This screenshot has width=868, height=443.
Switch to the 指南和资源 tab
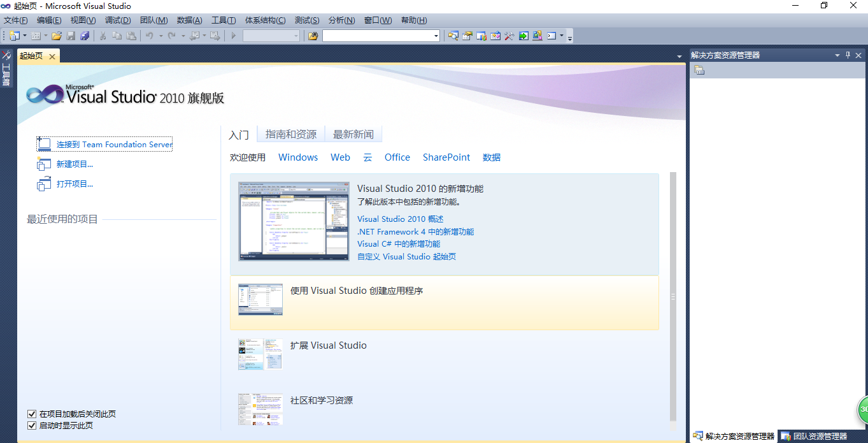290,134
